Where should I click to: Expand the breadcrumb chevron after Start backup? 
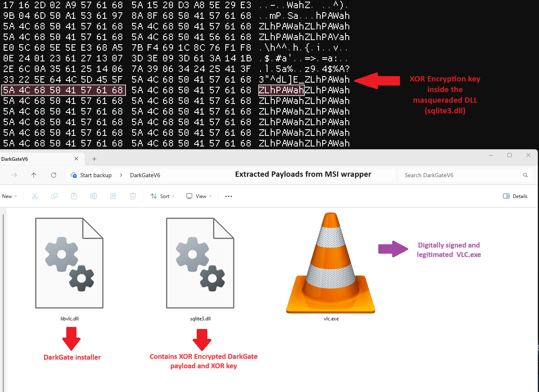121,175
